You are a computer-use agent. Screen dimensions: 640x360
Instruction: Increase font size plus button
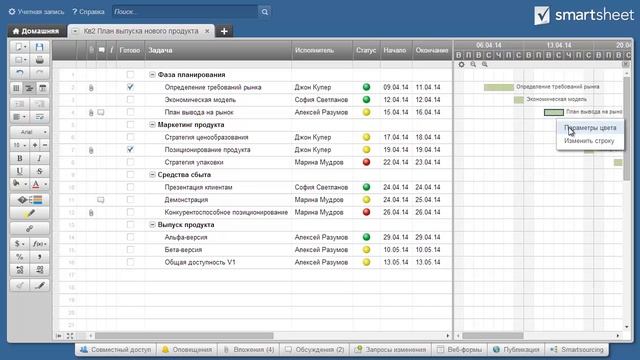point(35,145)
